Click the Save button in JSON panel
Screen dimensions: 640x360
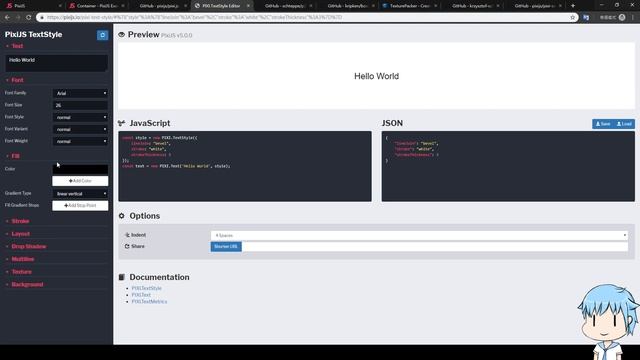coord(603,124)
